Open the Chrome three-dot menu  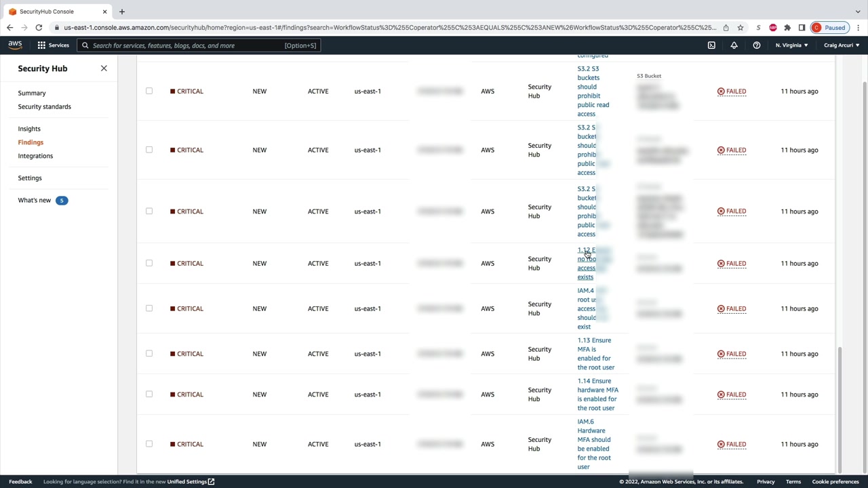858,28
